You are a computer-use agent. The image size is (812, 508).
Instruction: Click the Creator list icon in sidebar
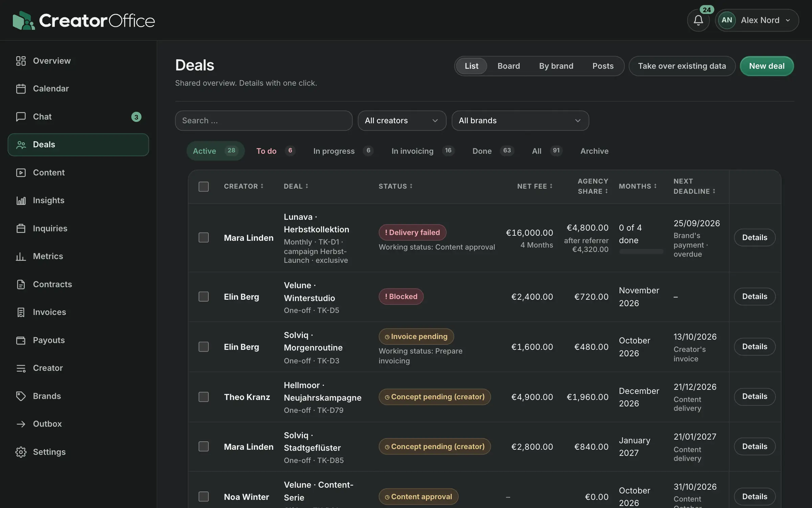point(21,368)
